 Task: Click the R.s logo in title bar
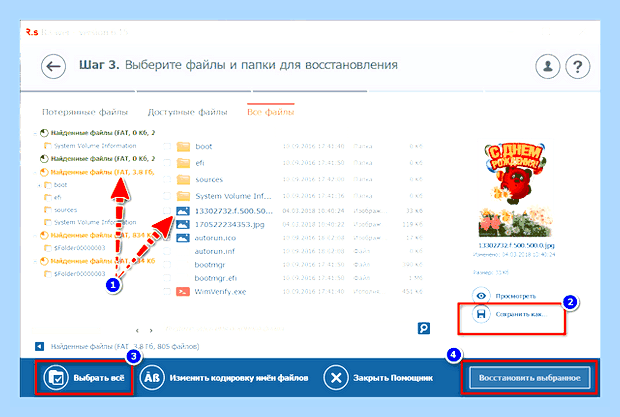click(x=32, y=32)
